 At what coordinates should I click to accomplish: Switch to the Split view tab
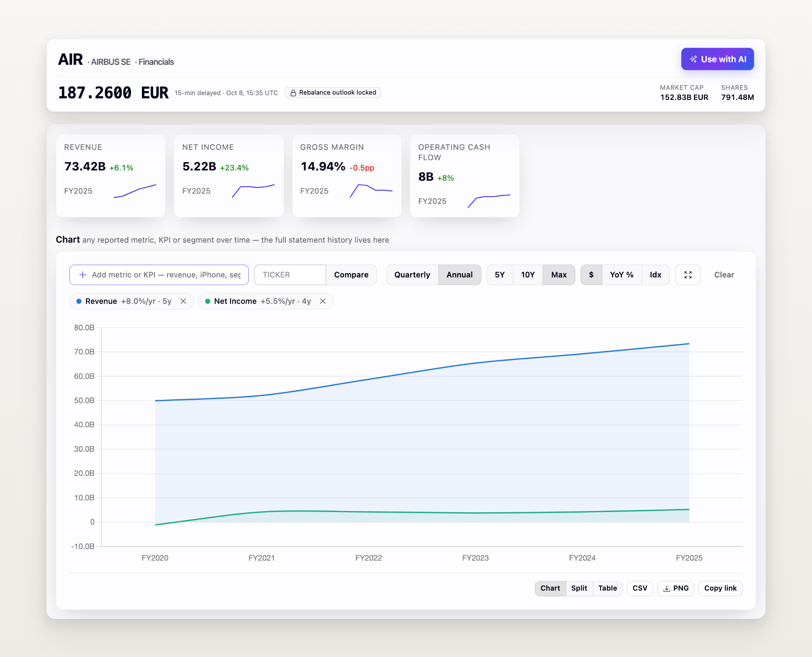pyautogui.click(x=579, y=588)
